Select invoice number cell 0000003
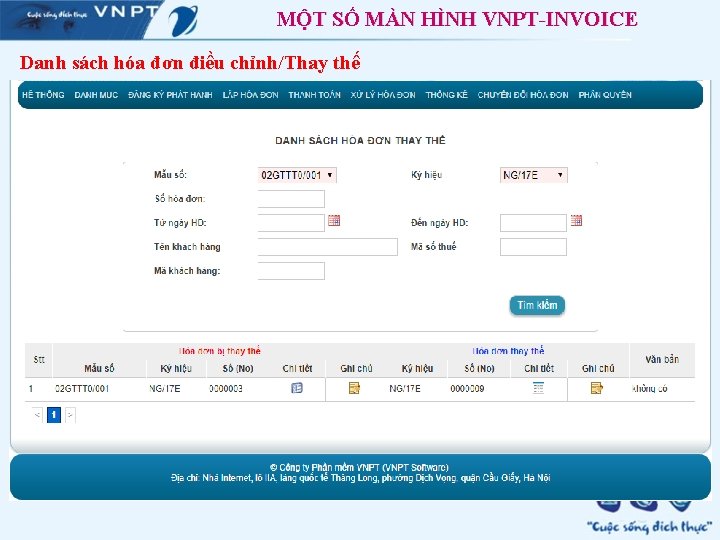720x540 pixels. click(226, 389)
